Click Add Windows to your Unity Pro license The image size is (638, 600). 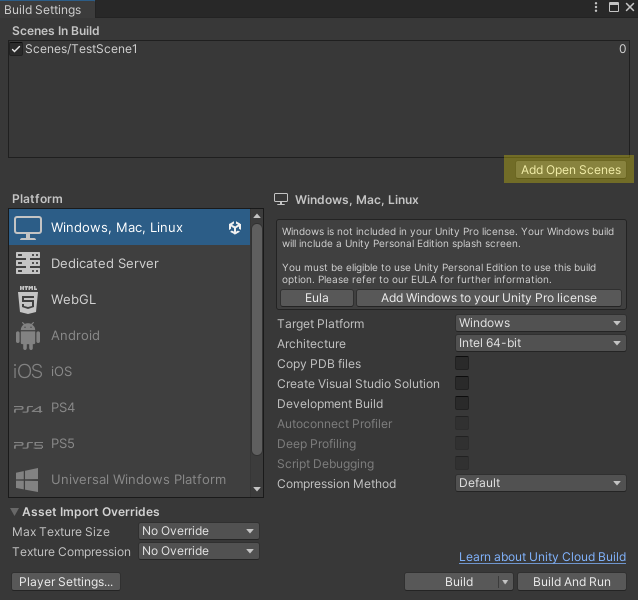tap(489, 298)
